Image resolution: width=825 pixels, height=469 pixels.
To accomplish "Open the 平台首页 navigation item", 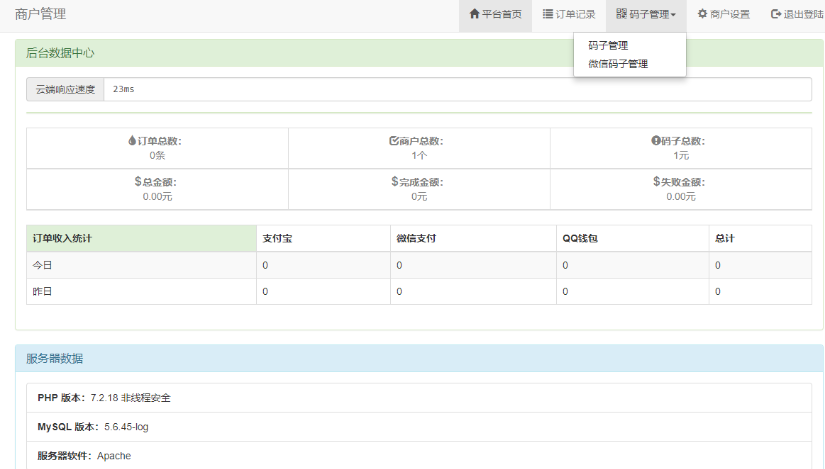I will pyautogui.click(x=495, y=14).
